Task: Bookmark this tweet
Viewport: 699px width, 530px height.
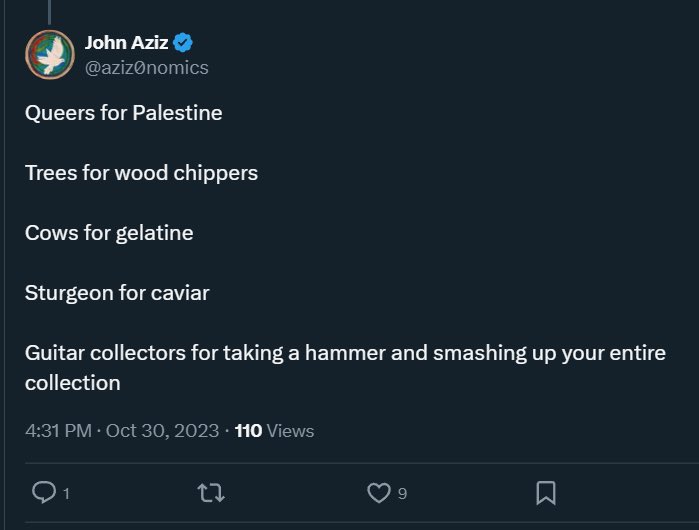Action: (x=546, y=493)
